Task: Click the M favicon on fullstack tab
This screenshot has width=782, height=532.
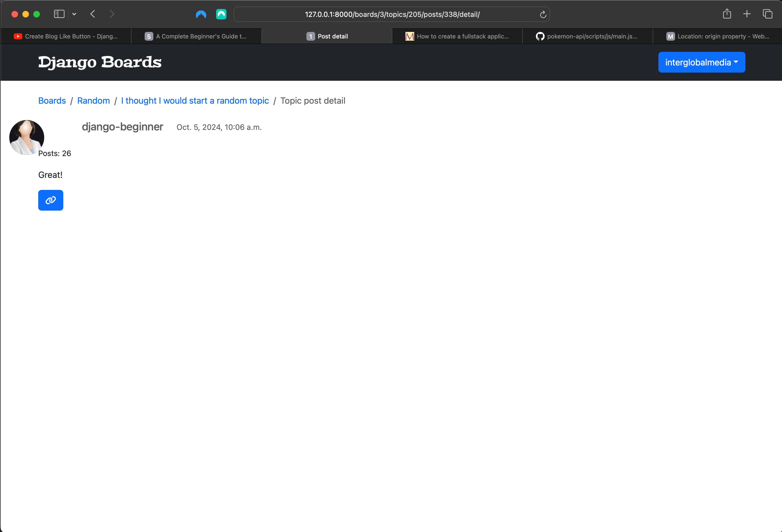Action: tap(410, 36)
